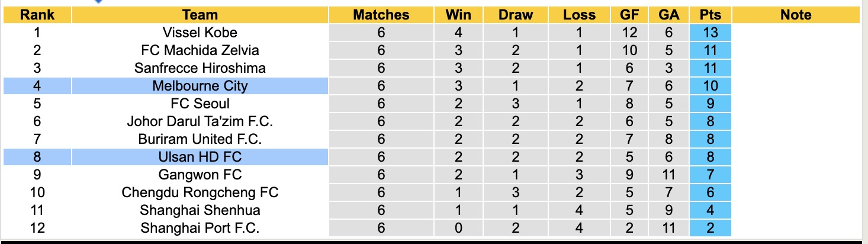Click the FC Machida Zelvia team name
868x244 pixels.
[x=200, y=50]
